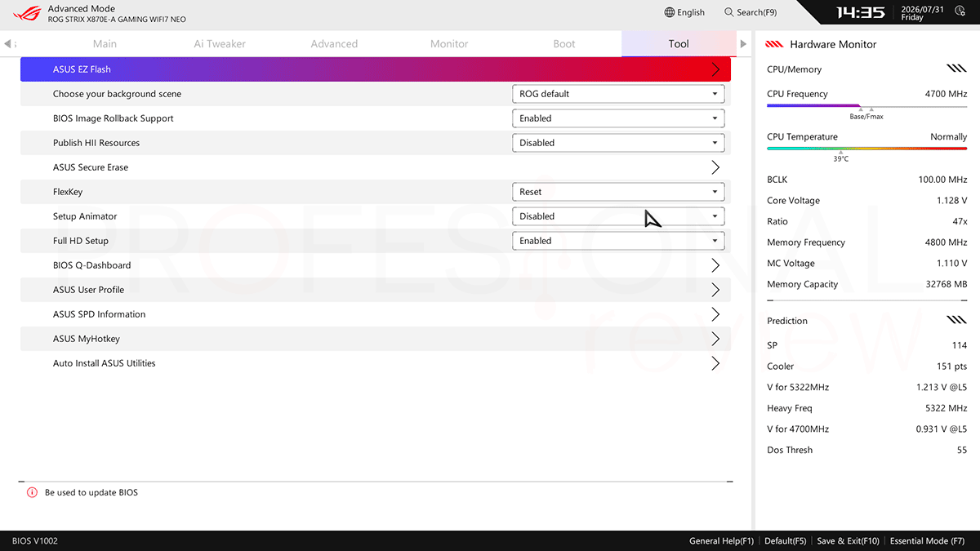The image size is (980, 551).
Task: Click Save & Exit(F10)
Action: coord(848,541)
